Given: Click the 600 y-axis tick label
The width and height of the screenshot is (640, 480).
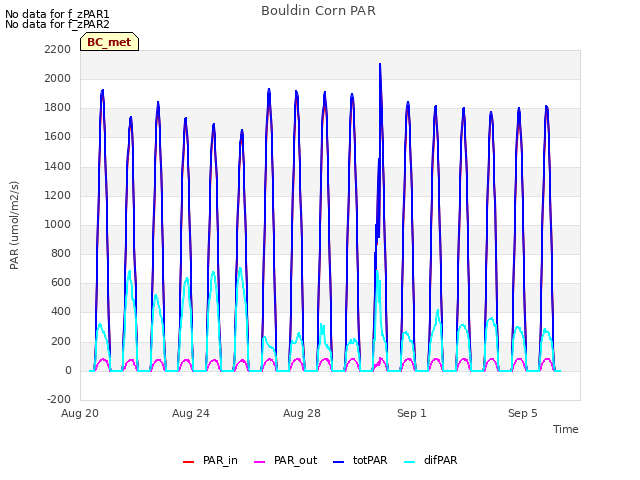Looking at the screenshot, I should [x=61, y=282].
